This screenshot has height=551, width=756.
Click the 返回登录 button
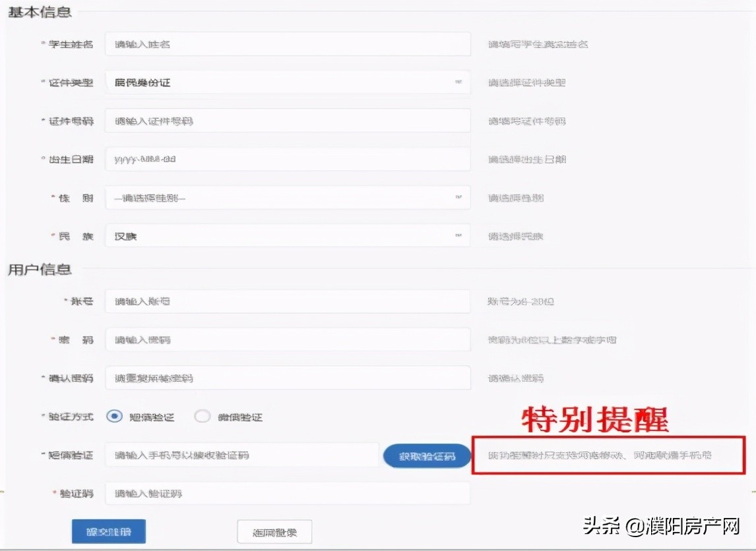click(275, 533)
